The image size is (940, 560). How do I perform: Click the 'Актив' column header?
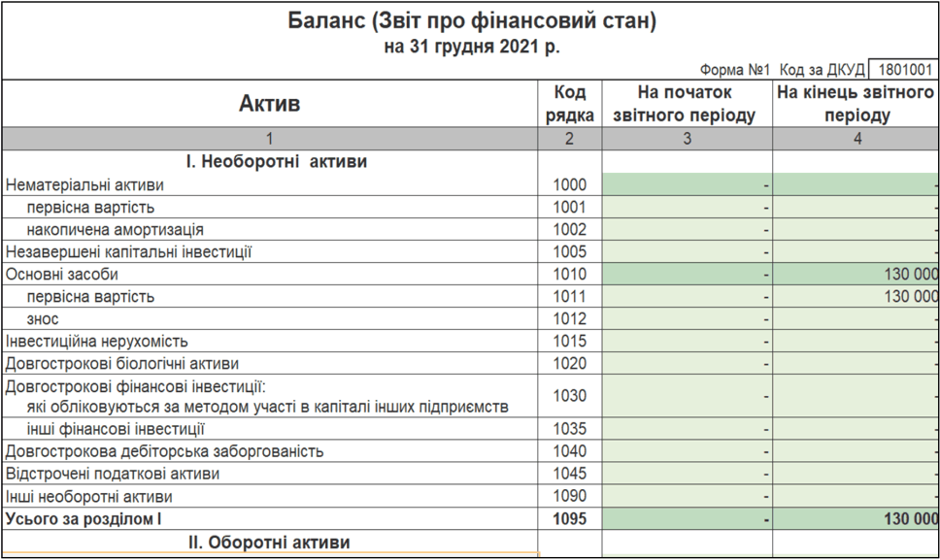(269, 104)
